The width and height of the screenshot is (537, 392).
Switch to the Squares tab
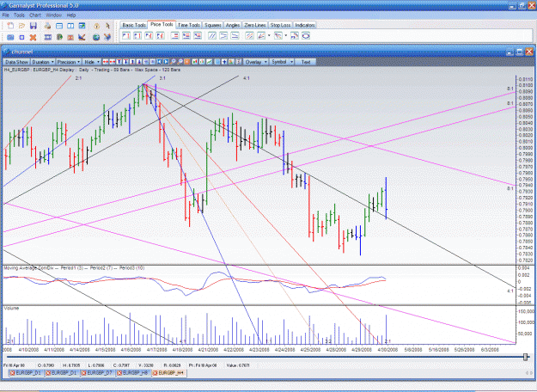(213, 25)
